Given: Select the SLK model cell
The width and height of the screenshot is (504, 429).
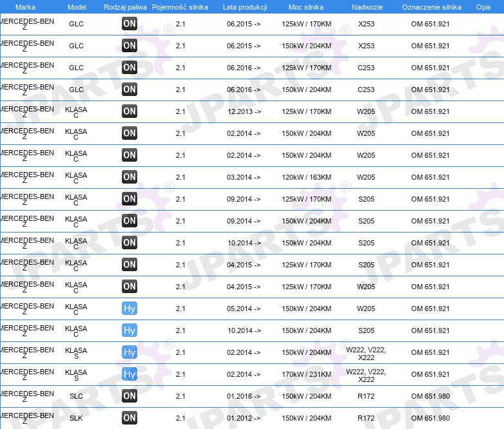Looking at the screenshot, I should 76,418.
